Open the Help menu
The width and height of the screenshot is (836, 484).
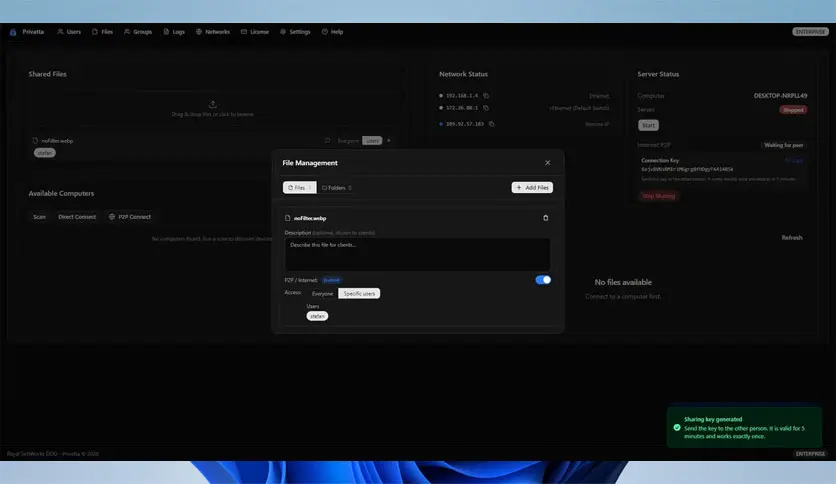click(332, 32)
